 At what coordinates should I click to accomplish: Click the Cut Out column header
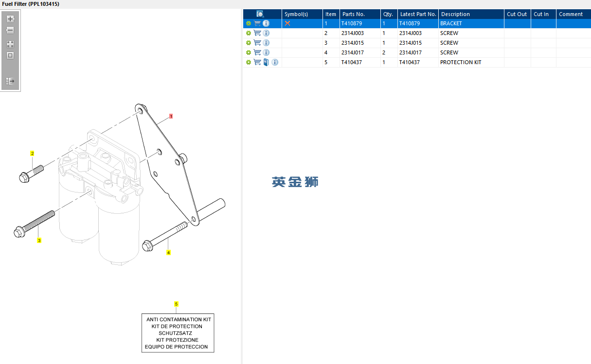517,14
